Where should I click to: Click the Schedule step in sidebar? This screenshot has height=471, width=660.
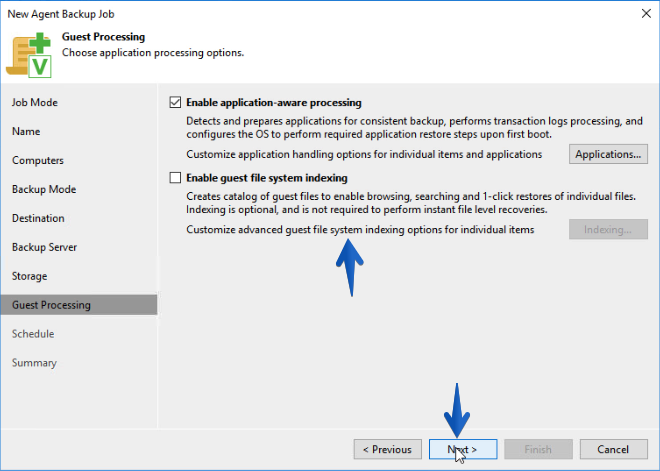(33, 334)
